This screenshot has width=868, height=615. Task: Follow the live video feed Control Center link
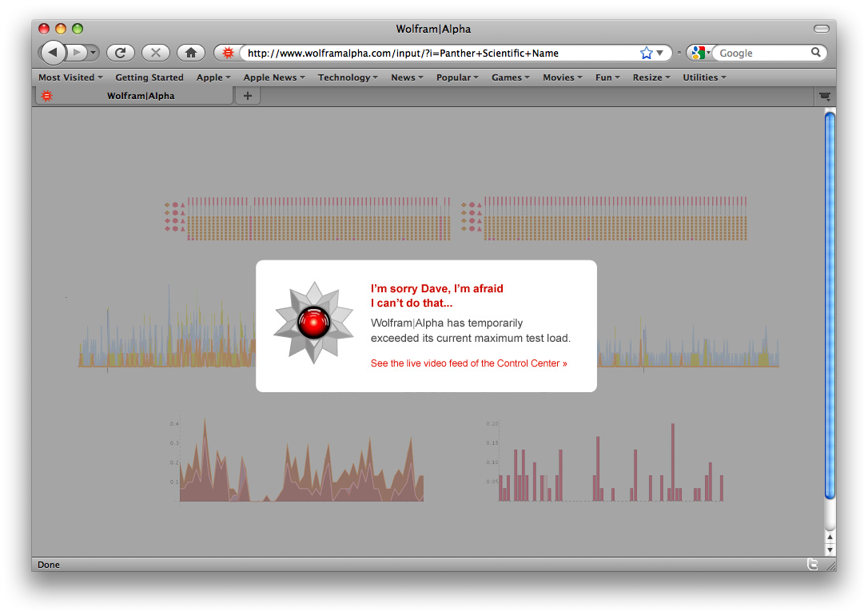pos(469,363)
